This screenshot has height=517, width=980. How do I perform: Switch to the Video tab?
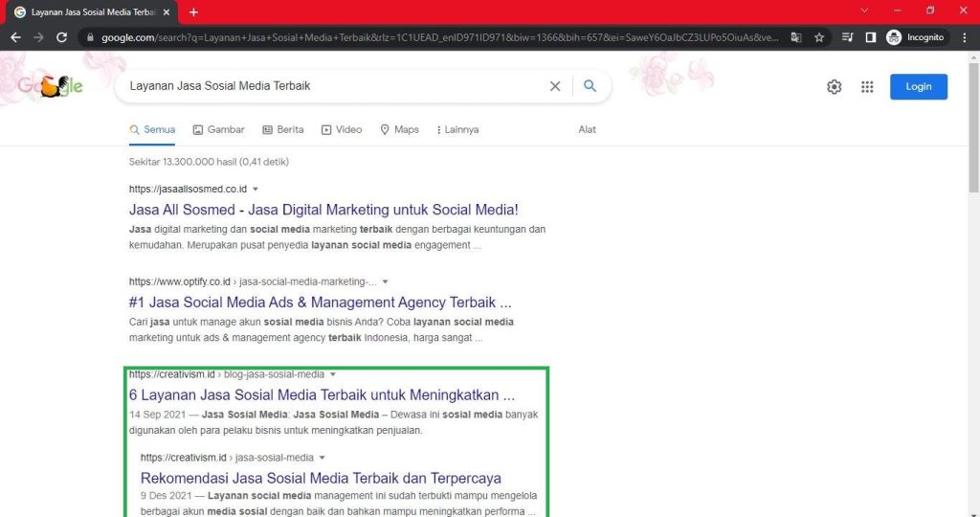click(x=342, y=130)
